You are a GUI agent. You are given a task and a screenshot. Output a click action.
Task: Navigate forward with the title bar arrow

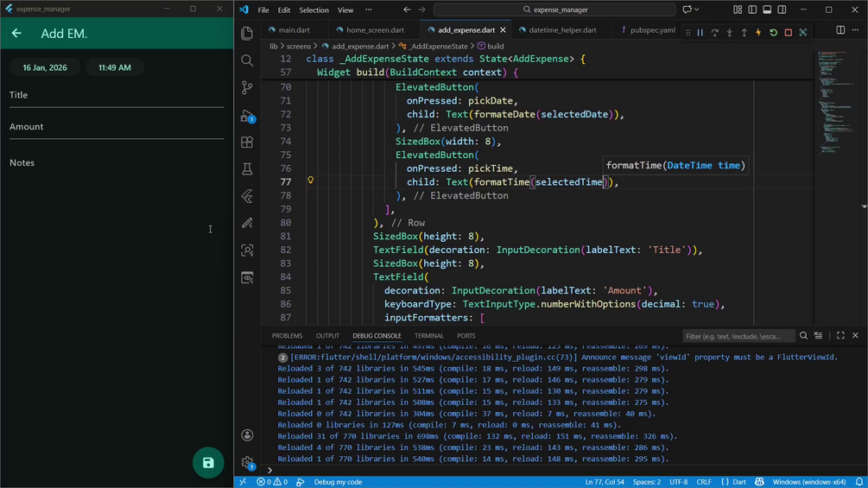point(421,10)
